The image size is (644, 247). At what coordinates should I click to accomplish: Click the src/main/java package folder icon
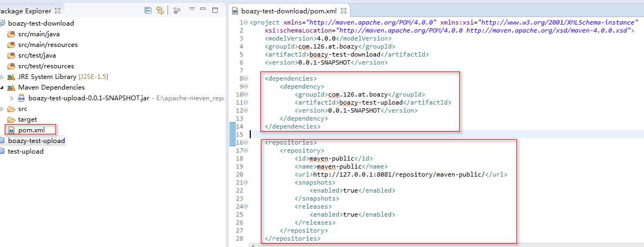(11, 34)
